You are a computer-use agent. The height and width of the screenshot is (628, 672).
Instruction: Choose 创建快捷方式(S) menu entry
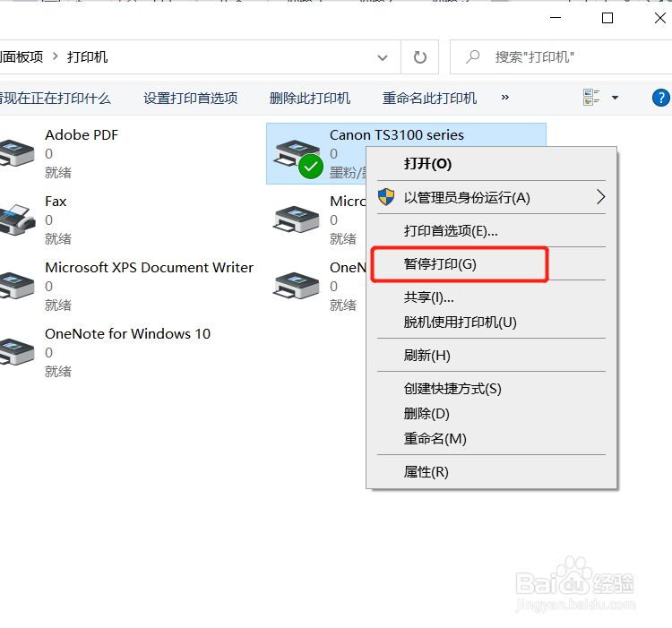click(x=491, y=389)
